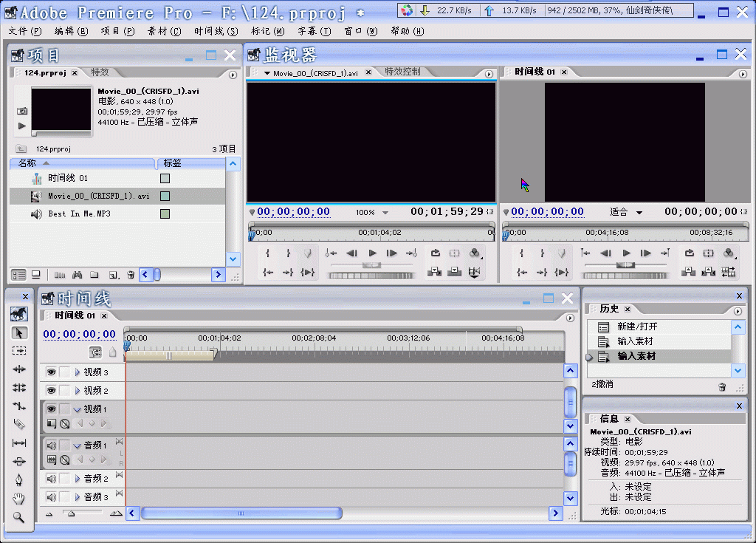Screen dimensions: 756x543
Task: Click Extract button in program monitor
Action: tap(708, 272)
